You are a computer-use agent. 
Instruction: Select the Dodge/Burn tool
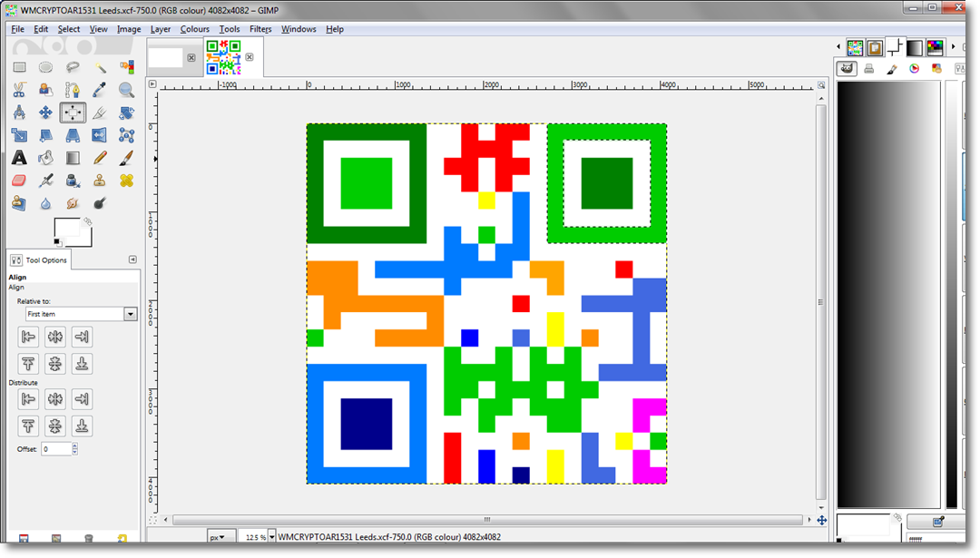100,203
